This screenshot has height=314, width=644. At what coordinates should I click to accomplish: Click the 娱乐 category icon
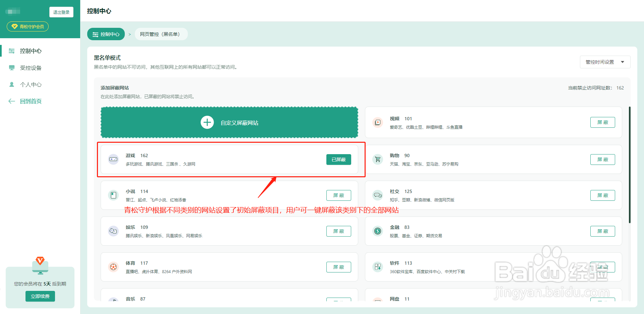(x=113, y=231)
